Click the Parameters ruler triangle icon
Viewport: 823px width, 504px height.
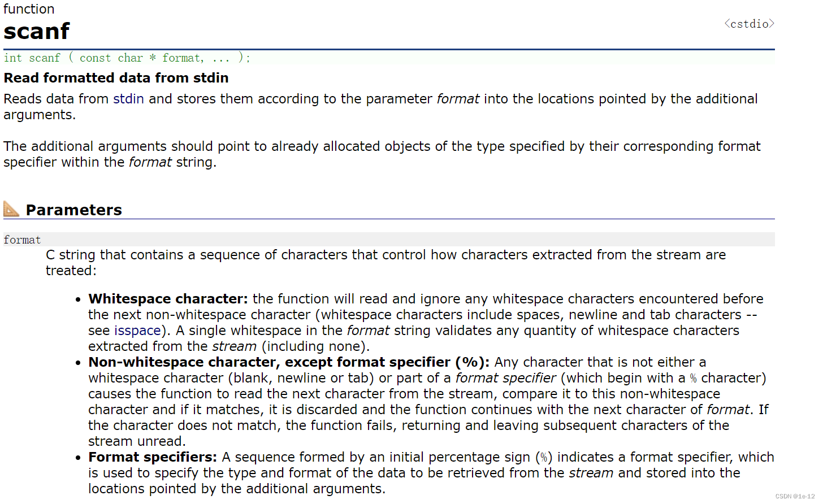pyautogui.click(x=11, y=209)
